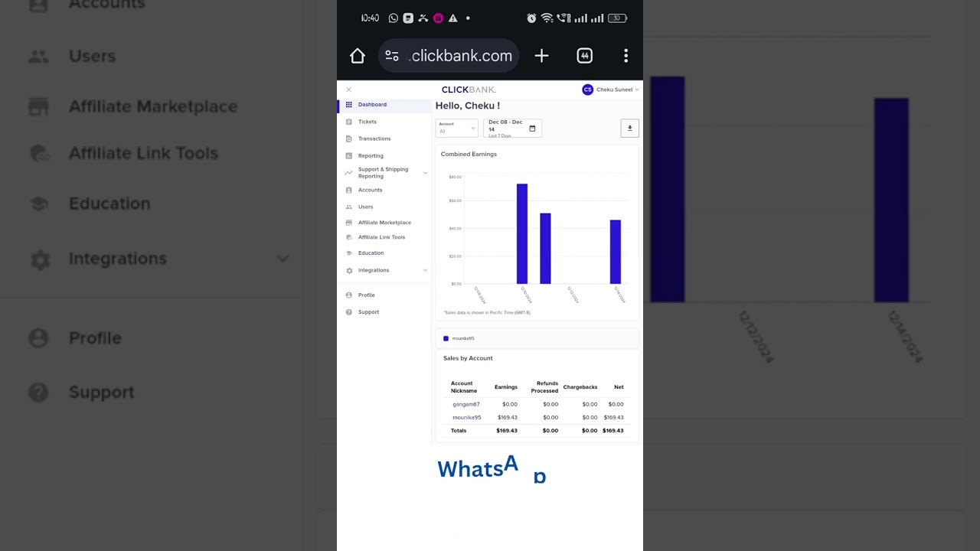Expand the Account All dropdown
The width and height of the screenshot is (980, 551).
(456, 129)
